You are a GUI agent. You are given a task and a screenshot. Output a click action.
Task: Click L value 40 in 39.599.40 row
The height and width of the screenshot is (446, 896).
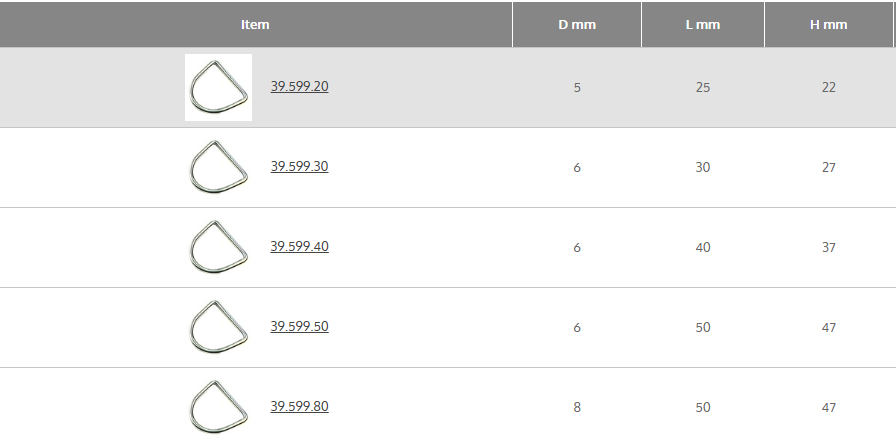click(703, 247)
